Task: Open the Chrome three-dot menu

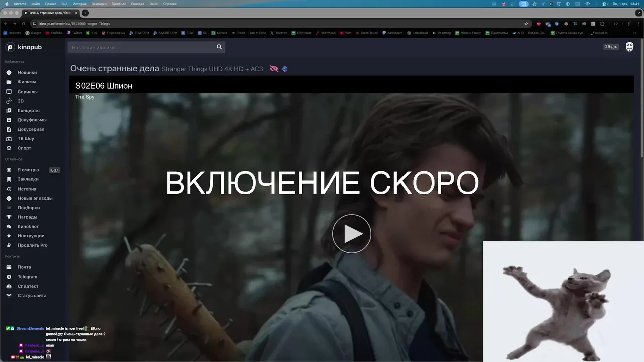Action: point(639,24)
